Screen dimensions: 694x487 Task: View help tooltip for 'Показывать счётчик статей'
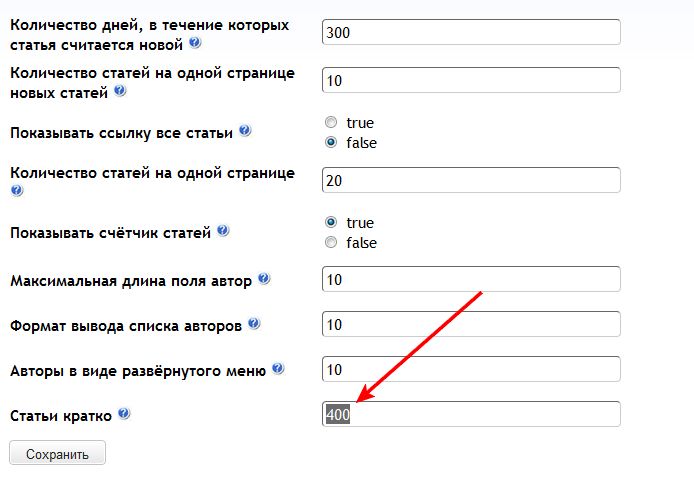[x=223, y=231]
